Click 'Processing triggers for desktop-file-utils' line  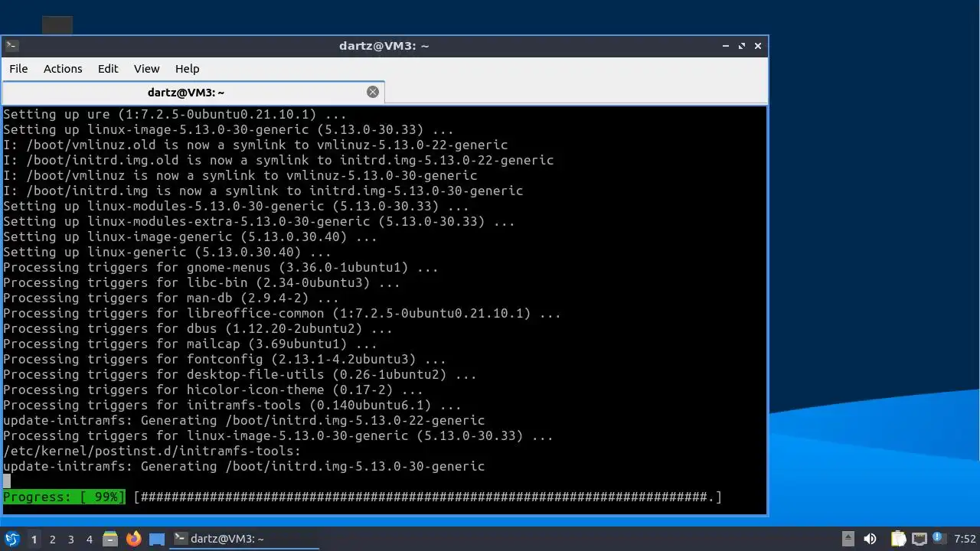tap(240, 375)
